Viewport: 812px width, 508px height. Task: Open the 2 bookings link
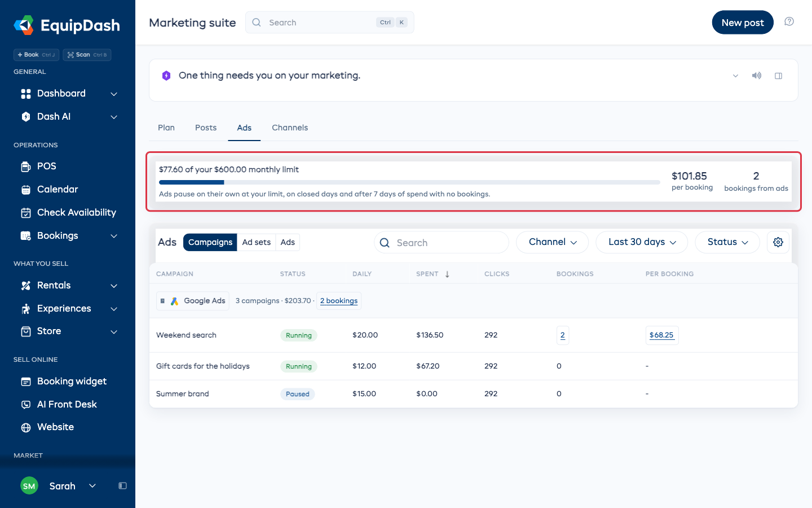(339, 301)
